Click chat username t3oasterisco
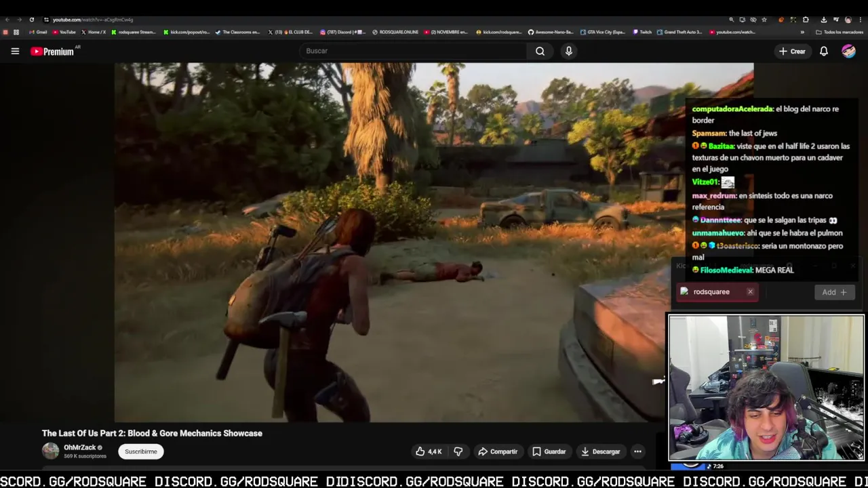The width and height of the screenshot is (868, 488). pyautogui.click(x=738, y=246)
